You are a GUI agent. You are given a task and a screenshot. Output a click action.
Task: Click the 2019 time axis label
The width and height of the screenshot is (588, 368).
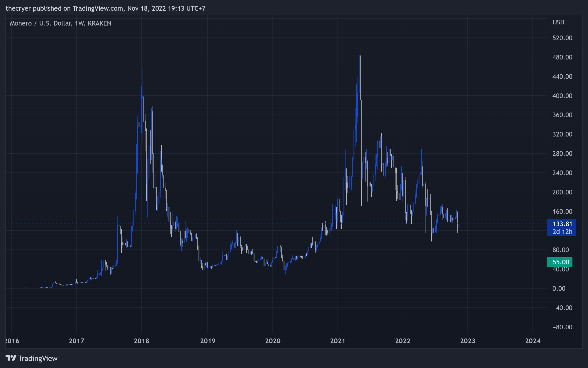click(x=208, y=341)
